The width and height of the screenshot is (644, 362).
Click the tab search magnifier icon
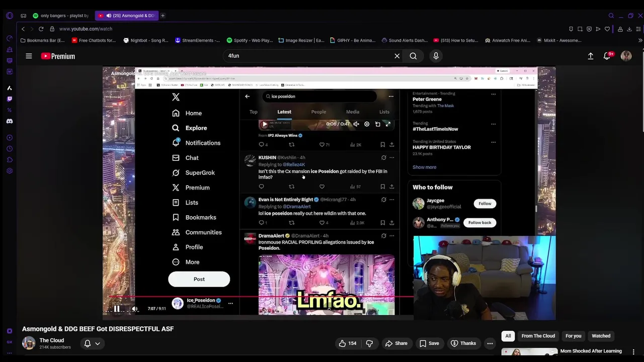coord(611,16)
